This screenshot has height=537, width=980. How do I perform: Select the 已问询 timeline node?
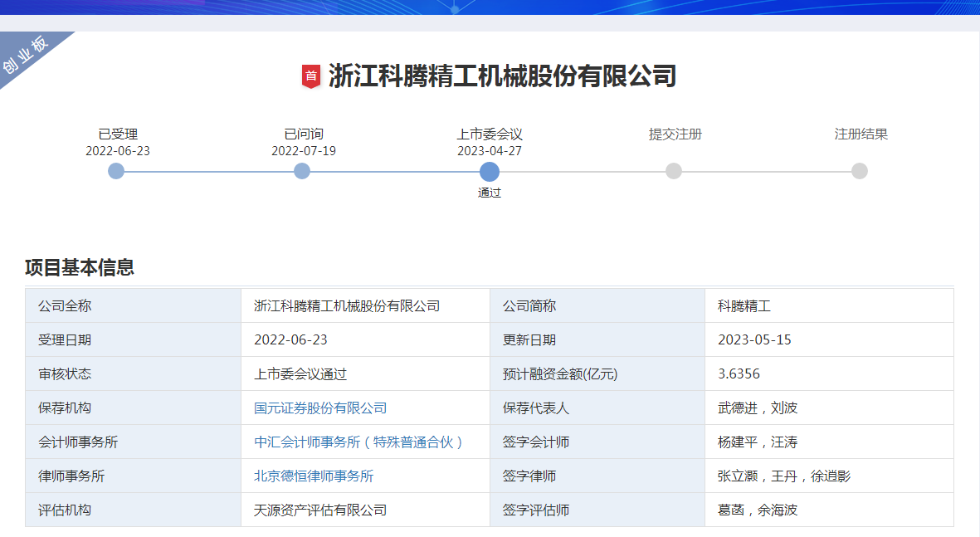click(x=302, y=171)
